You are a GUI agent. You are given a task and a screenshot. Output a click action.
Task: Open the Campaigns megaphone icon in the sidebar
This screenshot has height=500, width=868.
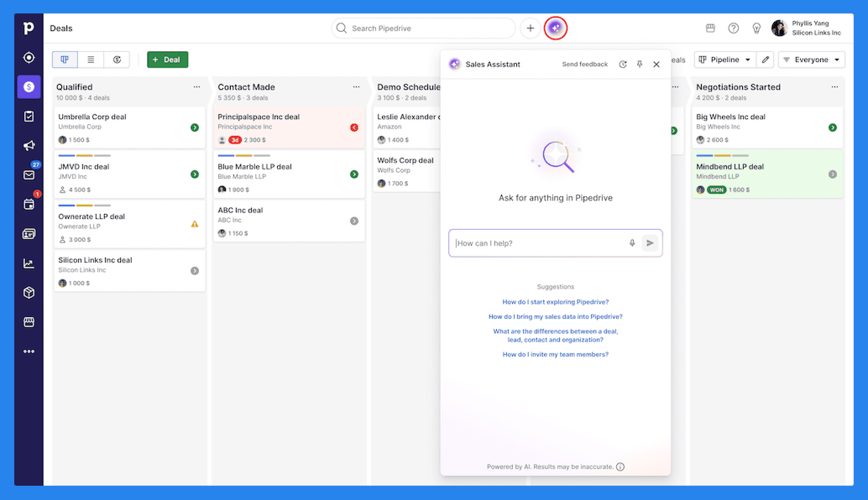29,146
